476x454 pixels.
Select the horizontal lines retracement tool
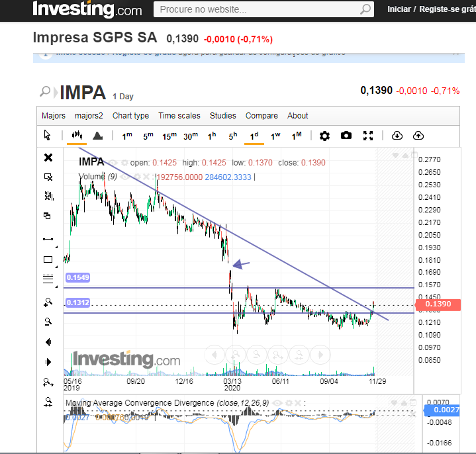click(48, 279)
